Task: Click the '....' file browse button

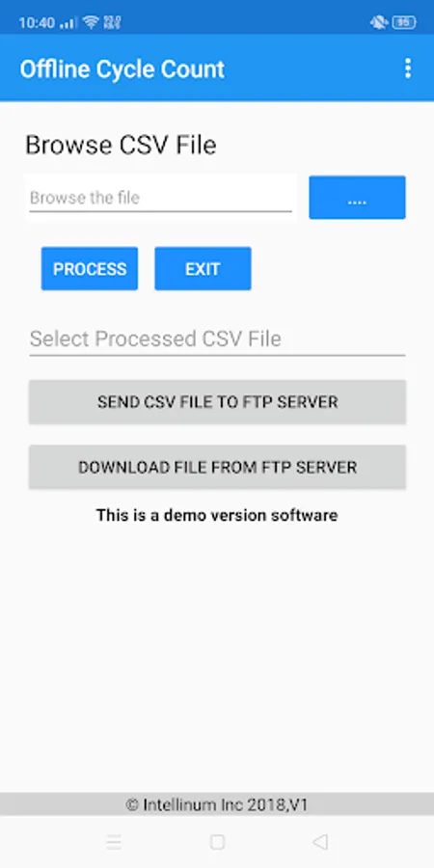Action: (x=357, y=198)
